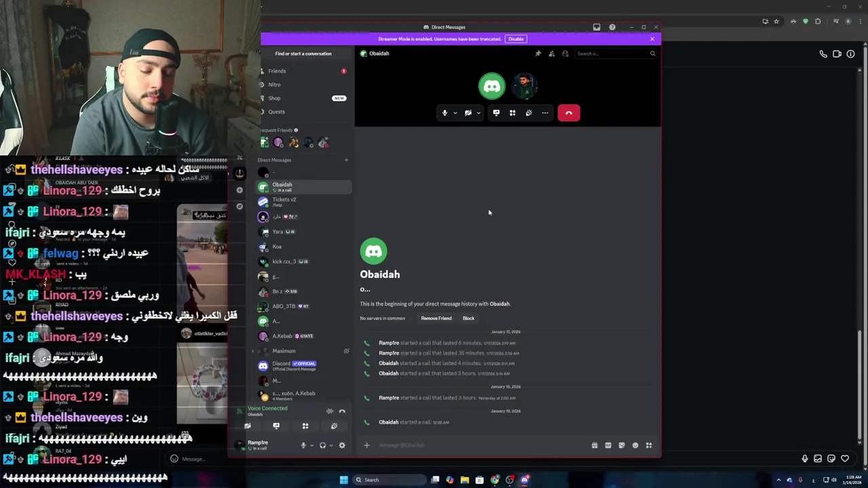Create a new DM with the plus icon
The width and height of the screenshot is (868, 488).
coord(346,160)
